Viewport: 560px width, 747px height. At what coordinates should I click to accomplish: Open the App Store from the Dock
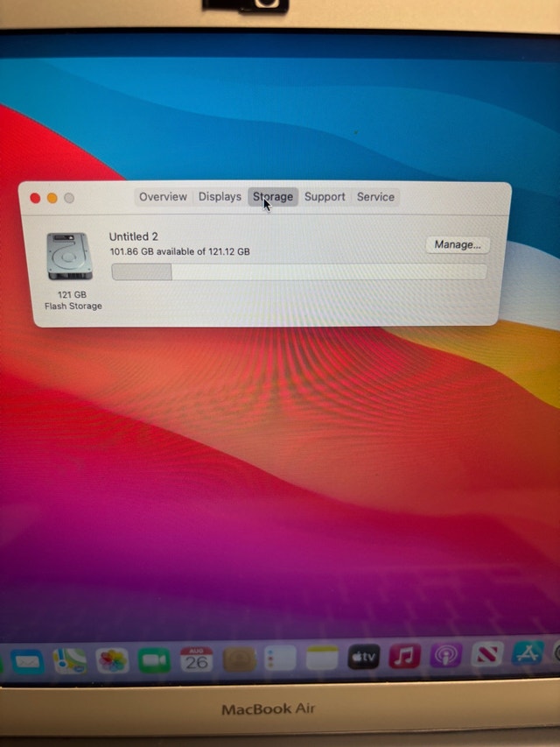pyautogui.click(x=528, y=652)
